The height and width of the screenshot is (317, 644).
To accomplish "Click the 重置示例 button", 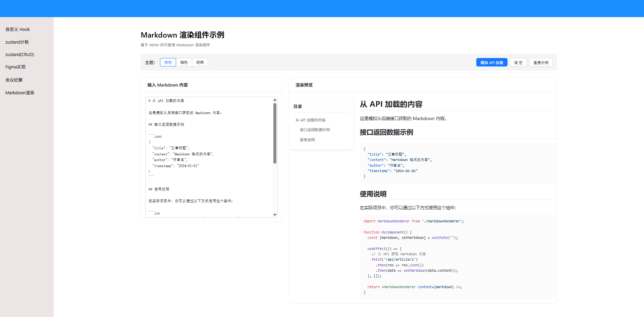I will click(541, 62).
